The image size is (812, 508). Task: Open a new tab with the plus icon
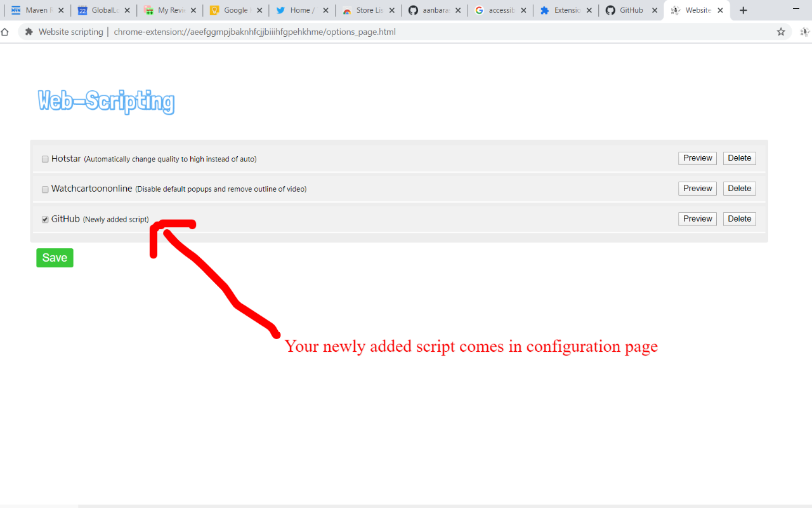(743, 10)
